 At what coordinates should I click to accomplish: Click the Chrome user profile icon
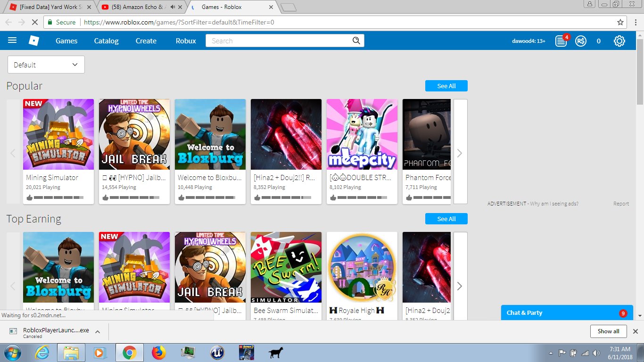pyautogui.click(x=590, y=4)
